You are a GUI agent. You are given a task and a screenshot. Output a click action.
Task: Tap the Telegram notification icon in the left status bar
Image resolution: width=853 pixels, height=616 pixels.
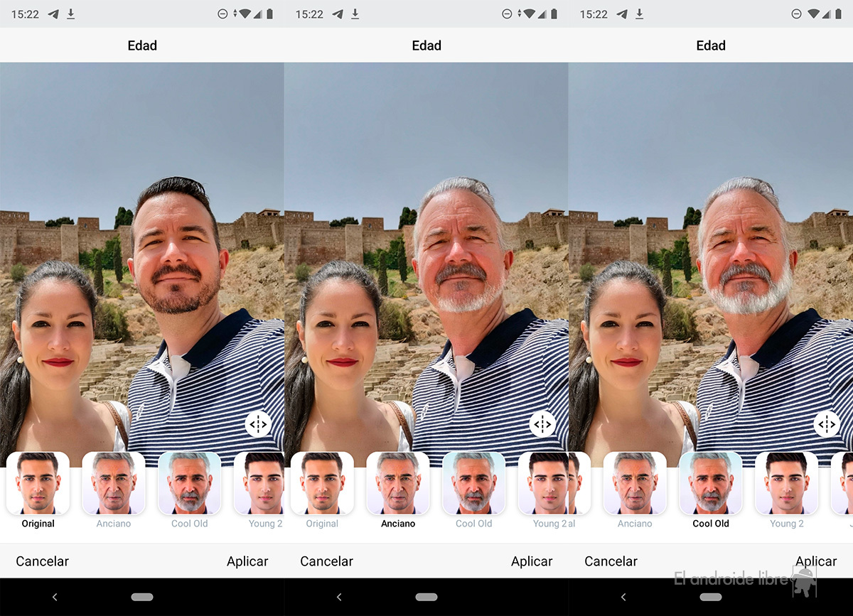tap(53, 14)
